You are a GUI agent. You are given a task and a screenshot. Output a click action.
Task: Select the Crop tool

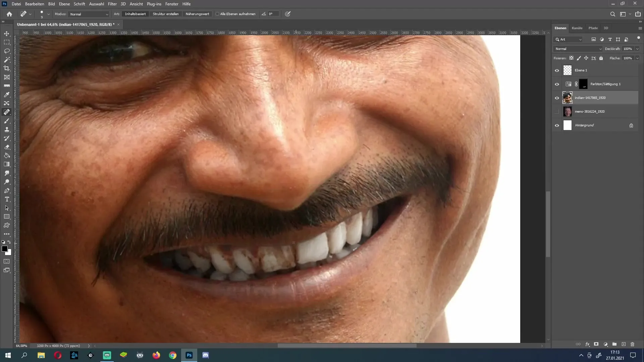(7, 68)
